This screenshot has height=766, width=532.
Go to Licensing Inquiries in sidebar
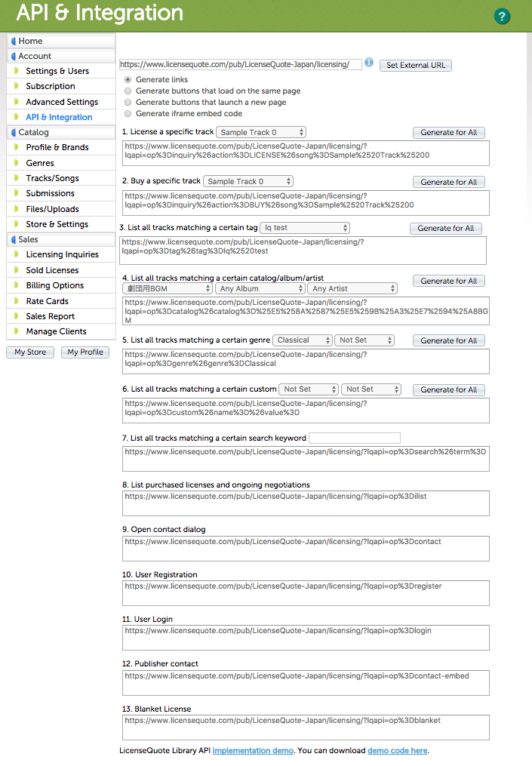[x=62, y=255]
